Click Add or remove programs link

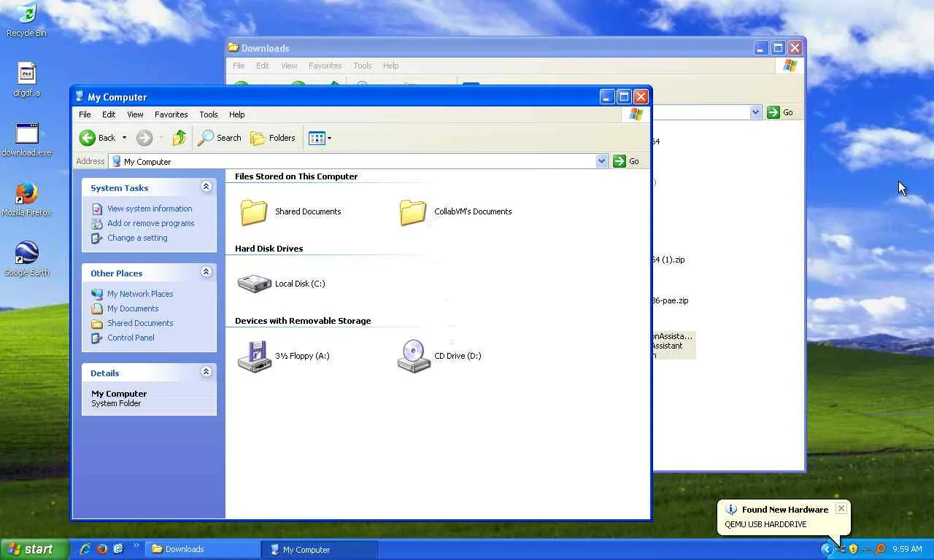[x=151, y=223]
